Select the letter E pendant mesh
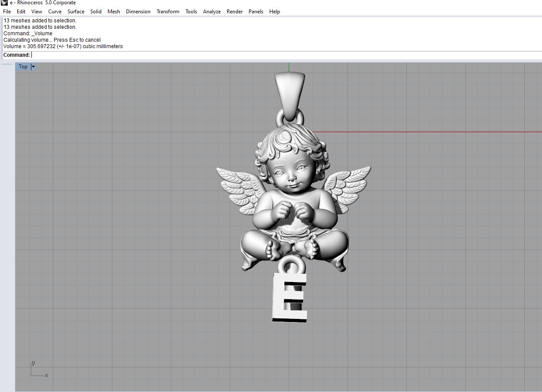 pos(289,297)
